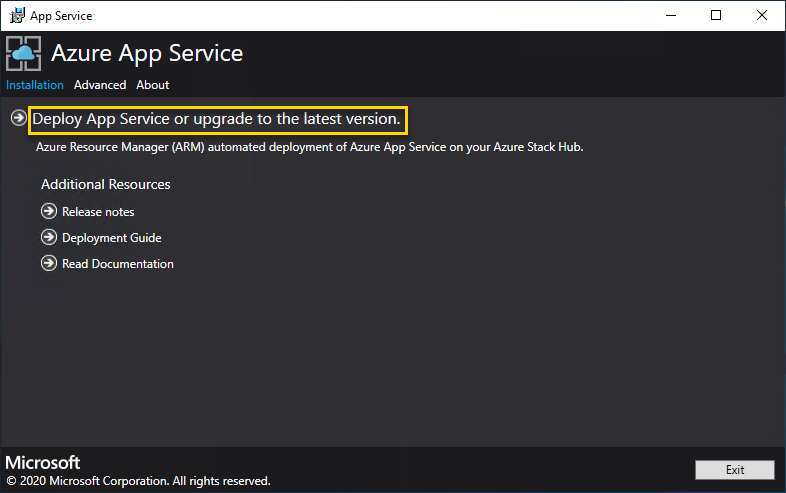Click the Azure App Service cloud logo
This screenshot has height=493, width=786.
click(24, 53)
